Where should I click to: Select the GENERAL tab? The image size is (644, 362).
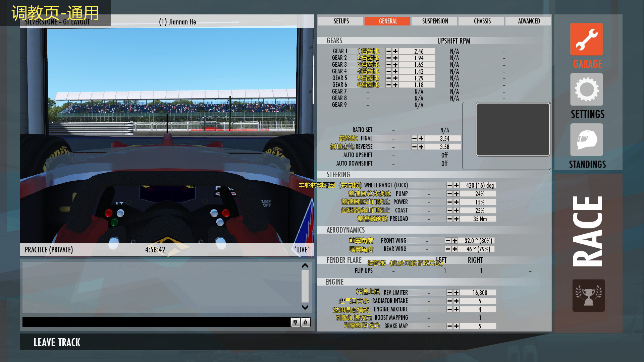388,21
